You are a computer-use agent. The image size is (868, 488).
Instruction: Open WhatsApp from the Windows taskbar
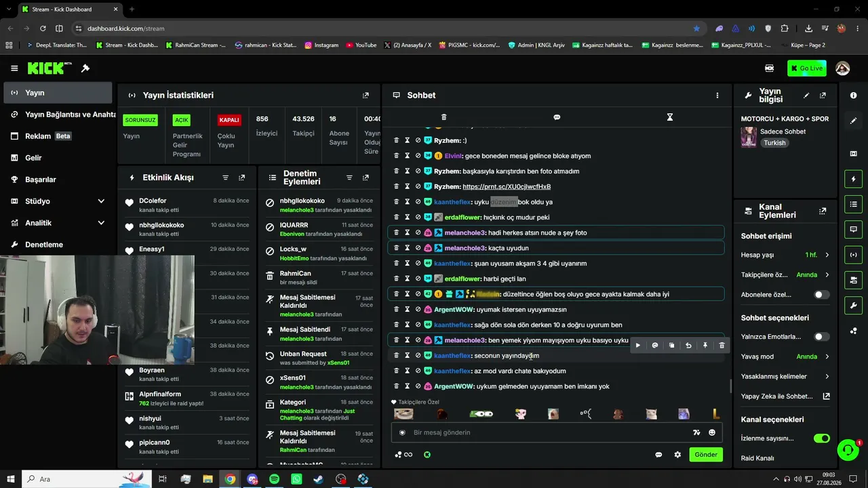click(296, 479)
